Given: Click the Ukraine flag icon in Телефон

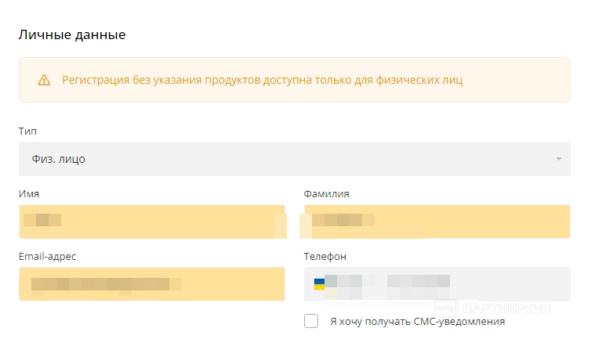Looking at the screenshot, I should pyautogui.click(x=319, y=283).
